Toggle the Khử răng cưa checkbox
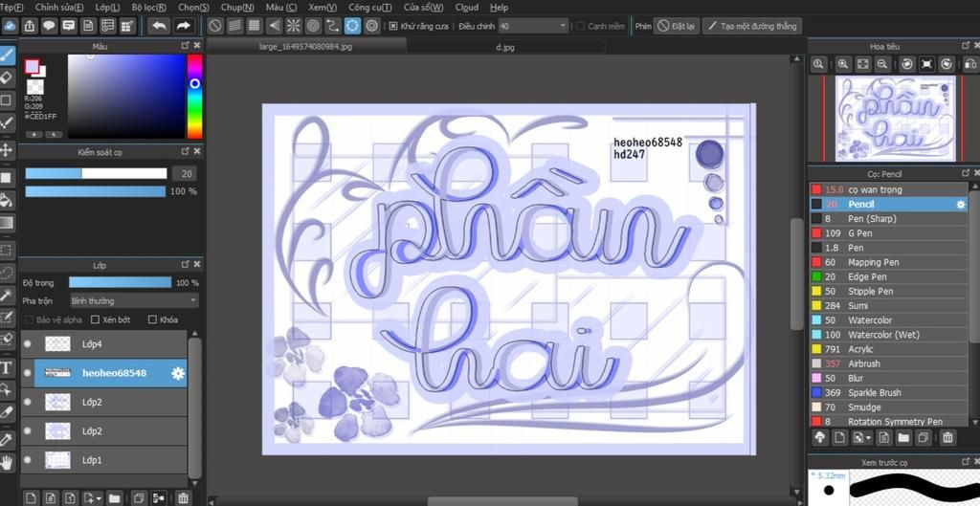The width and height of the screenshot is (980, 506). [392, 26]
